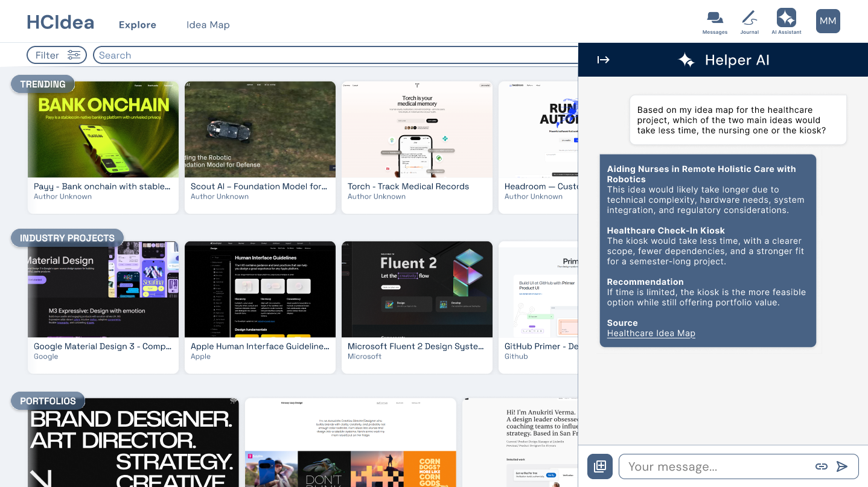This screenshot has width=868, height=487.
Task: Click the HCIdea logo
Action: pyautogui.click(x=60, y=23)
